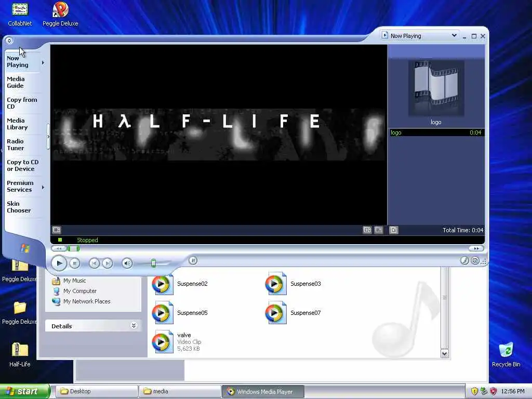Click the Stop button
Screen dimensions: 532x399
75,263
